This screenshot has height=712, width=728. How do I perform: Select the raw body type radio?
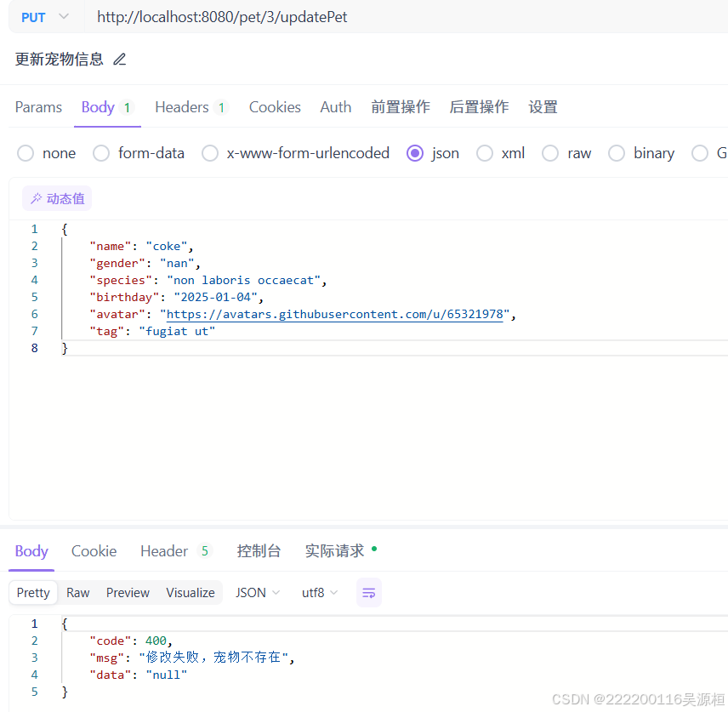point(550,153)
